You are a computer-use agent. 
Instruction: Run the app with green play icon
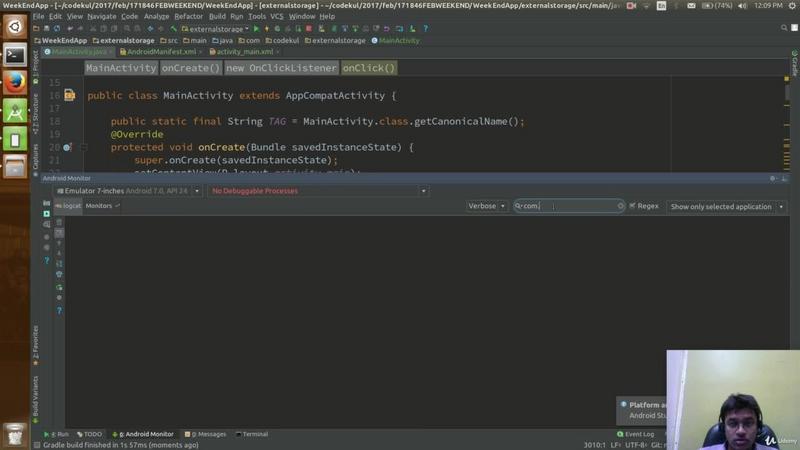[256, 29]
